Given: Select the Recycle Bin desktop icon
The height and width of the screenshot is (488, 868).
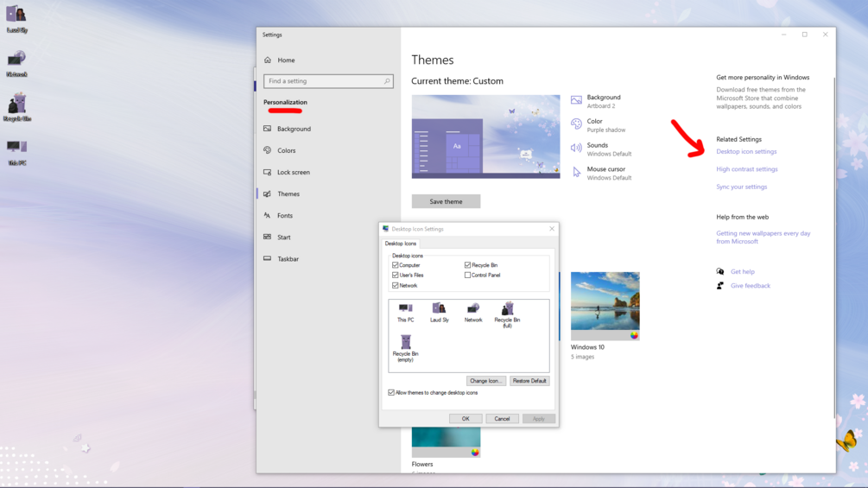Looking at the screenshot, I should 16,107.
